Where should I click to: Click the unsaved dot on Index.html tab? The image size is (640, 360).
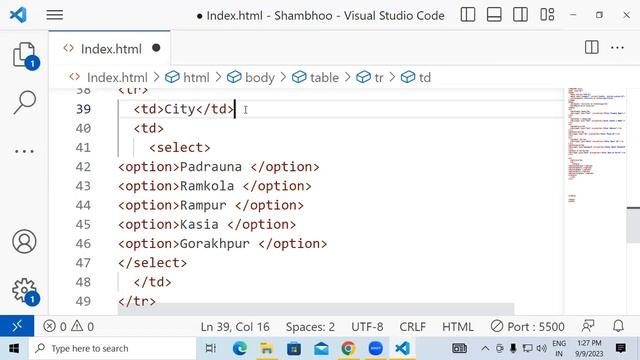pos(156,48)
